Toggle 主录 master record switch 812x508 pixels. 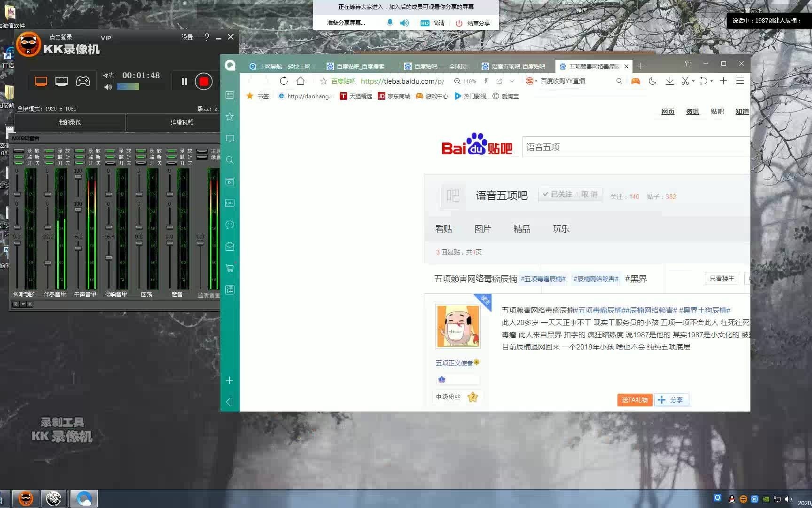(x=202, y=151)
